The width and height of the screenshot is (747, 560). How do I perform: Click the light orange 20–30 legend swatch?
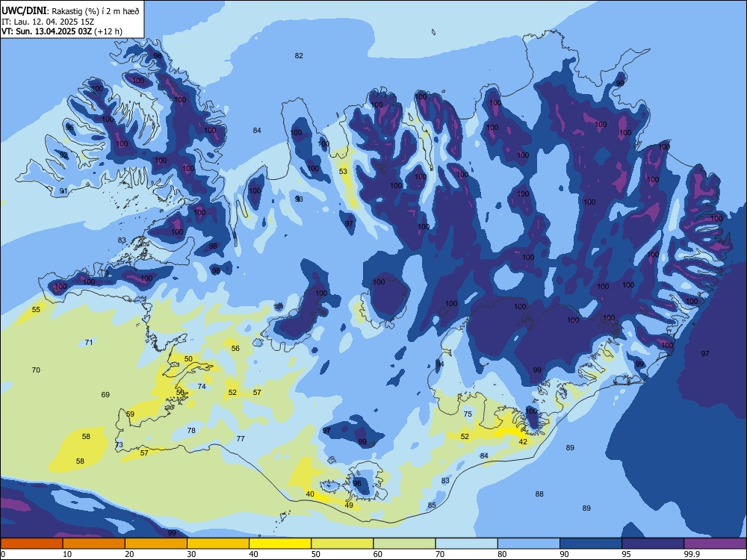click(156, 544)
